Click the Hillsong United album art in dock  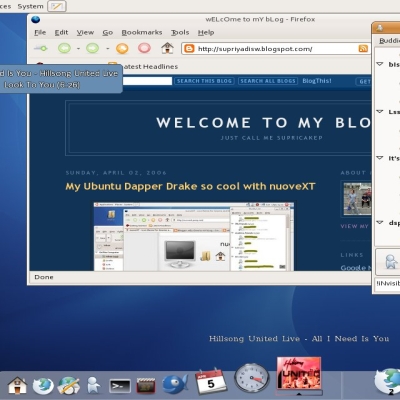pos(299,373)
